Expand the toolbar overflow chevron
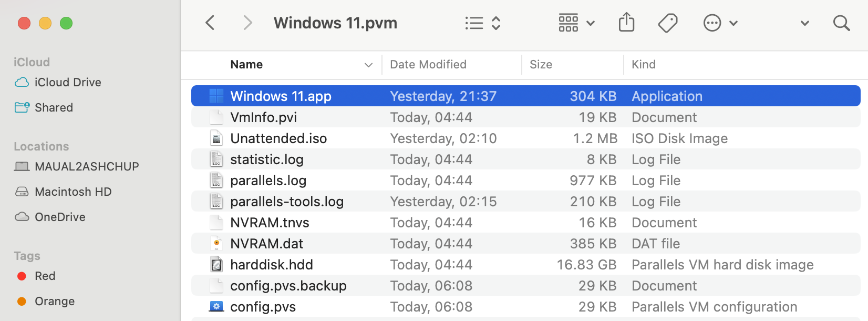The height and width of the screenshot is (321, 868). click(x=804, y=23)
